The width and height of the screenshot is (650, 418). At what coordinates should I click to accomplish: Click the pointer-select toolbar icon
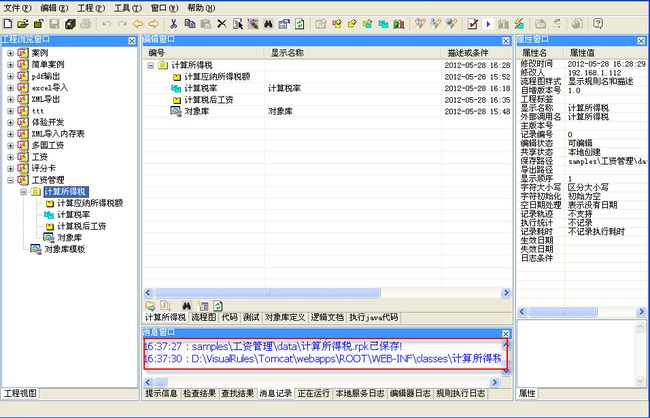tap(238, 24)
